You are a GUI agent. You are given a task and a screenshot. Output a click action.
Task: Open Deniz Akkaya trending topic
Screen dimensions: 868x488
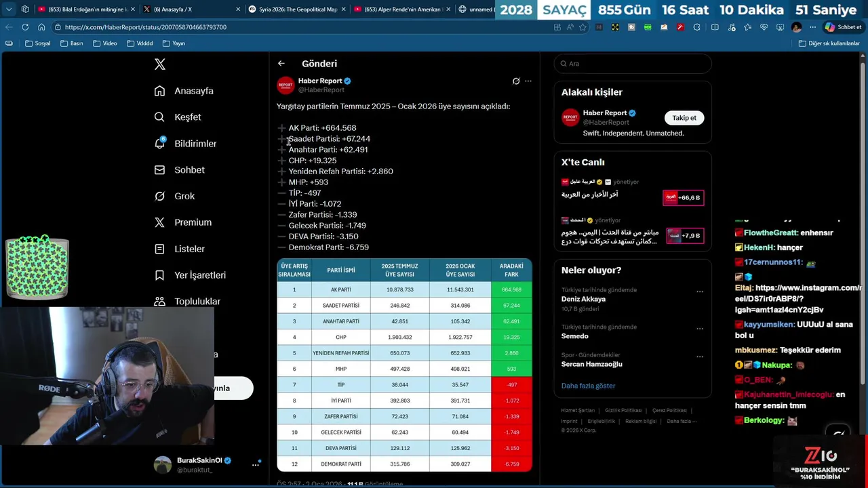point(583,299)
